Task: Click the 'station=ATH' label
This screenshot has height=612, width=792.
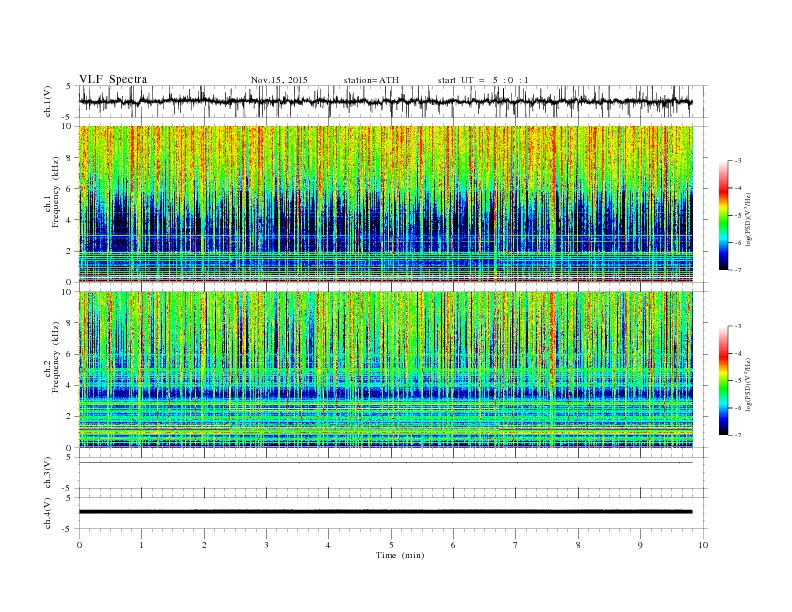Action: click(x=371, y=80)
